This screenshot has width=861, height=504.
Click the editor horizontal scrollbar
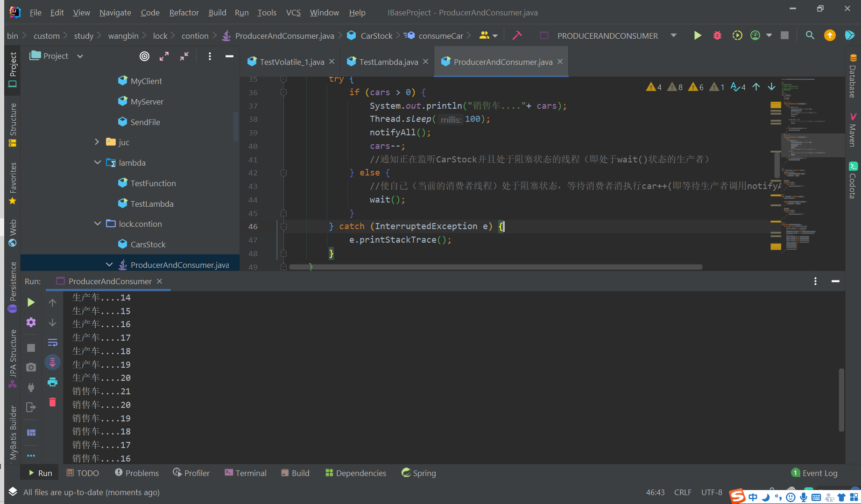496,267
